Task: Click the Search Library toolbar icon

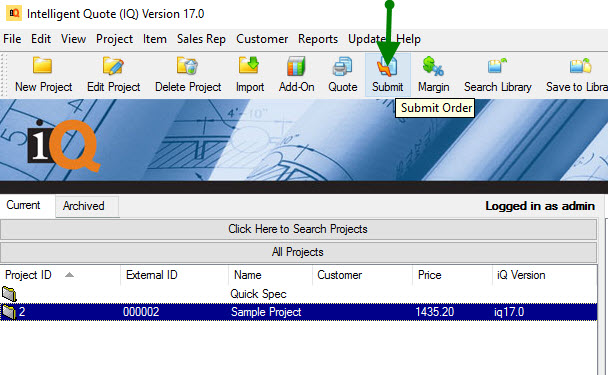Action: [x=497, y=66]
